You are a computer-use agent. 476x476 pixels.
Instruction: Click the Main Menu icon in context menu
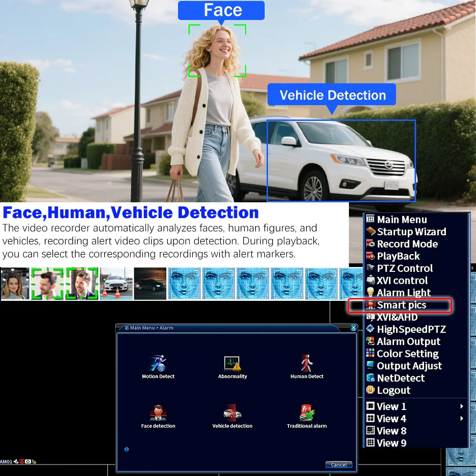[370, 219]
